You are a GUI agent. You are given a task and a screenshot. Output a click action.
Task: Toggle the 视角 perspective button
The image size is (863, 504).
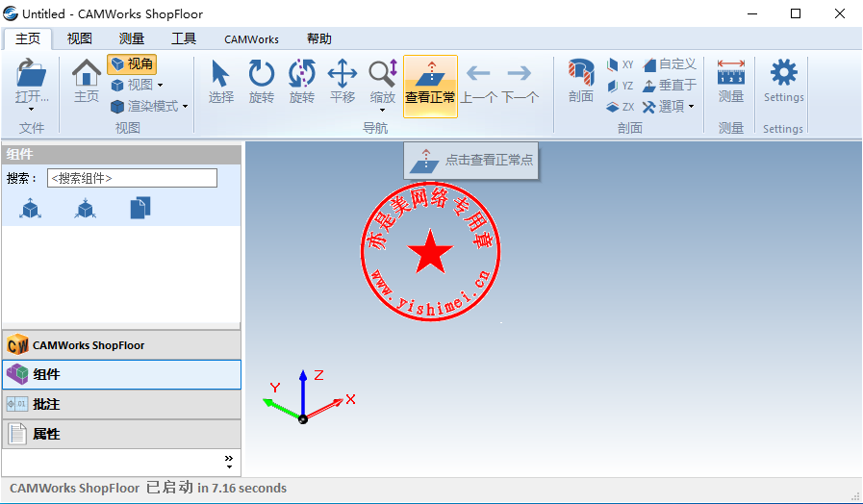point(132,64)
